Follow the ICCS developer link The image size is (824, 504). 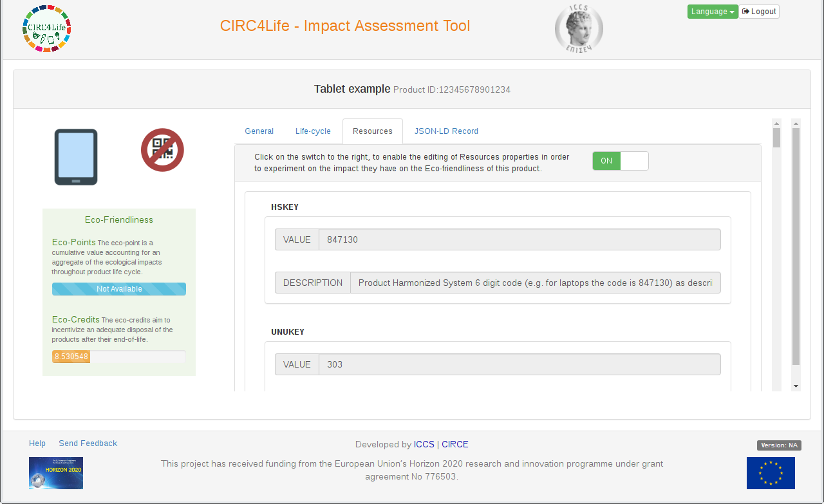point(424,445)
